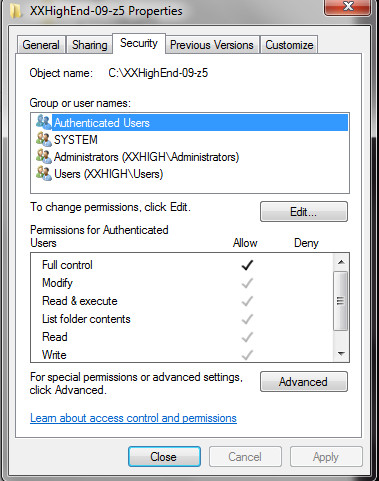Click the SYSTEM group icon
Viewport: 379px width, 481px height.
(44, 139)
